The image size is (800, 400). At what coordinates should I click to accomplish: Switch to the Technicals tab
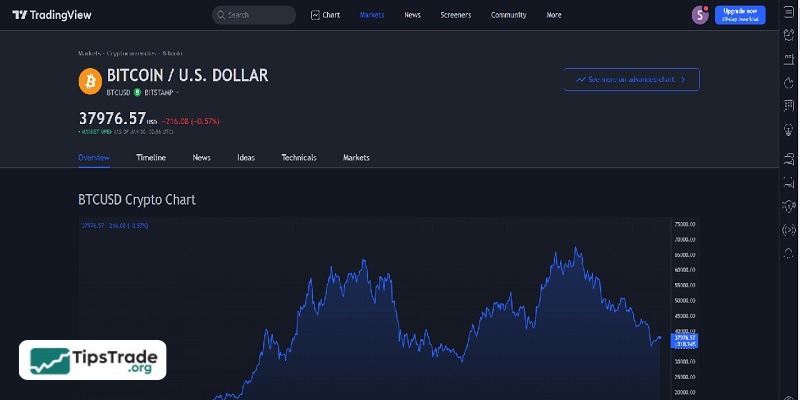coord(299,158)
